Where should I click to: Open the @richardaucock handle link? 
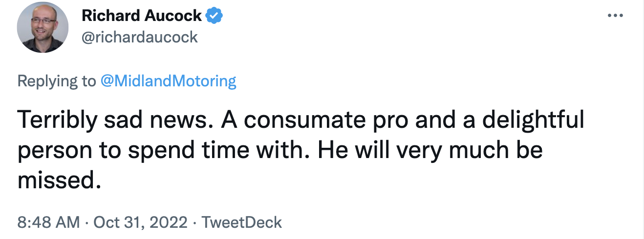click(x=140, y=37)
